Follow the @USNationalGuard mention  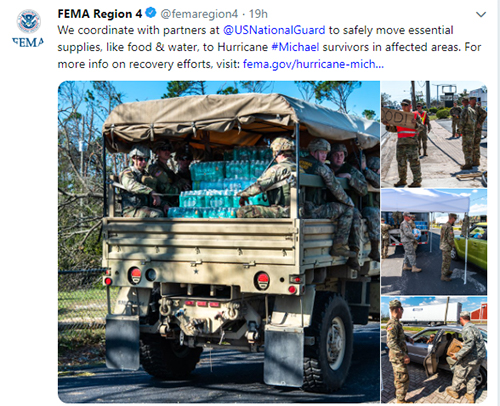(274, 30)
